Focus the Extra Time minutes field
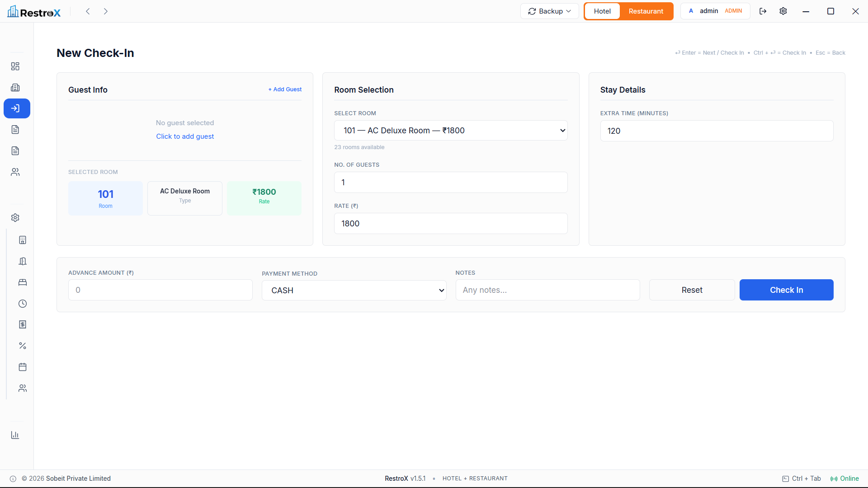This screenshot has height=488, width=868. point(717,131)
